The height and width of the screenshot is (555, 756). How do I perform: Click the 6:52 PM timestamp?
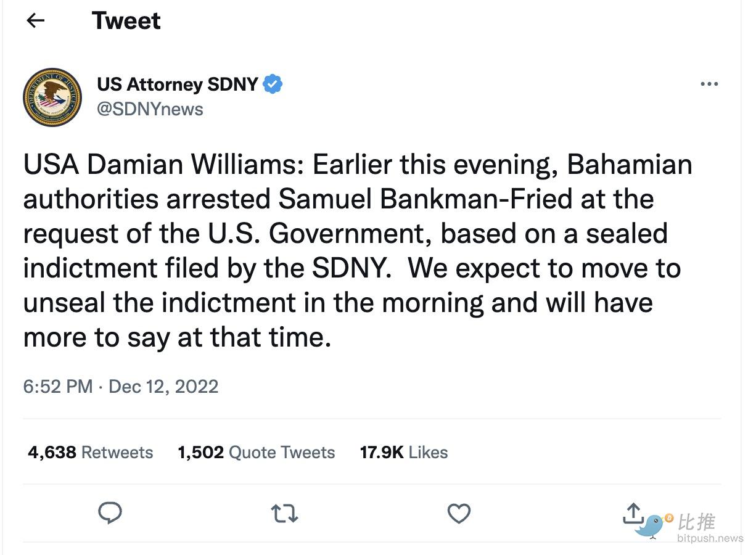(58, 387)
